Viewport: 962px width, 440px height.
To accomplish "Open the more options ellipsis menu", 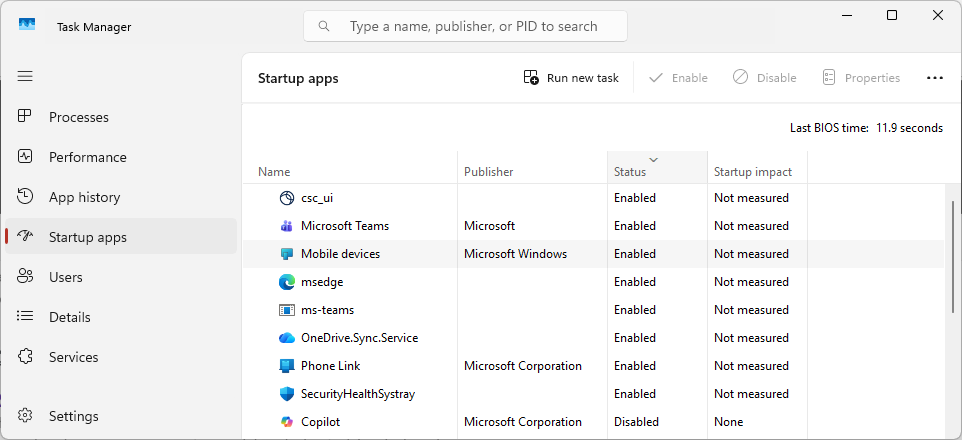I will (934, 78).
